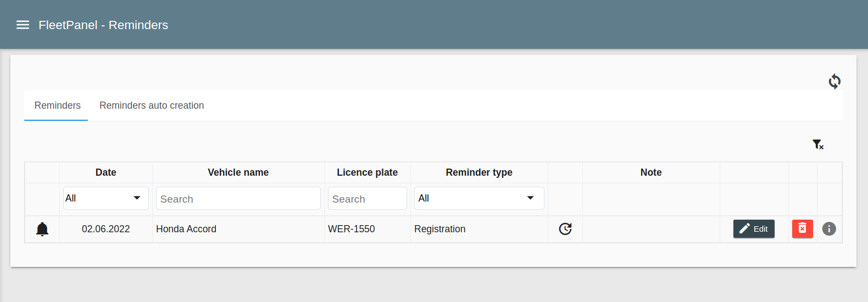Click the Note column header
The height and width of the screenshot is (302, 868).
click(x=650, y=172)
